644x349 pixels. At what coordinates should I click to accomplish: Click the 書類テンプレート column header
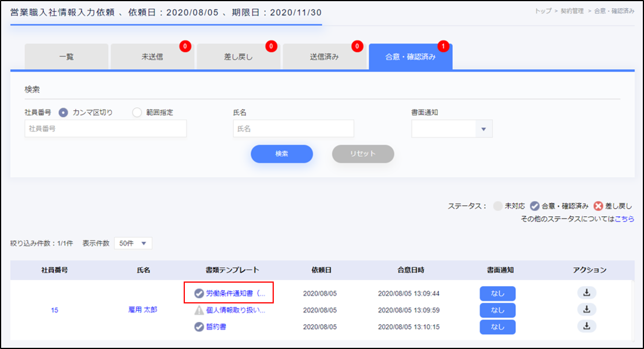point(232,270)
